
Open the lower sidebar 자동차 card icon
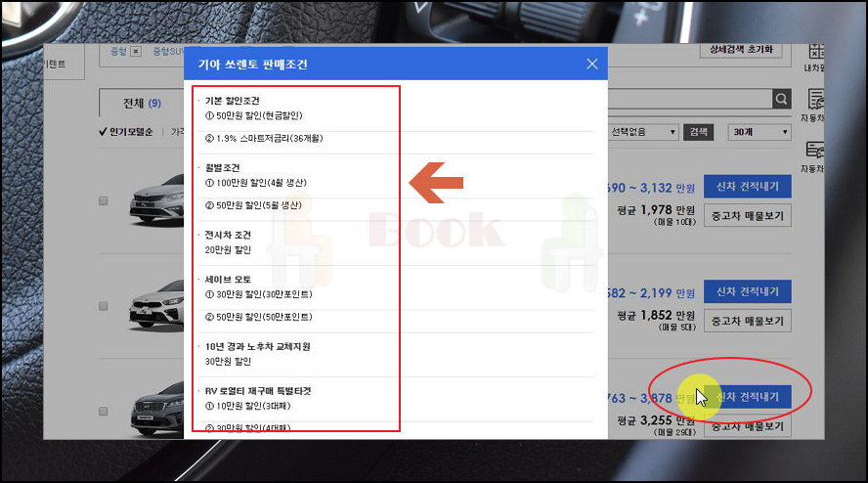(x=813, y=156)
